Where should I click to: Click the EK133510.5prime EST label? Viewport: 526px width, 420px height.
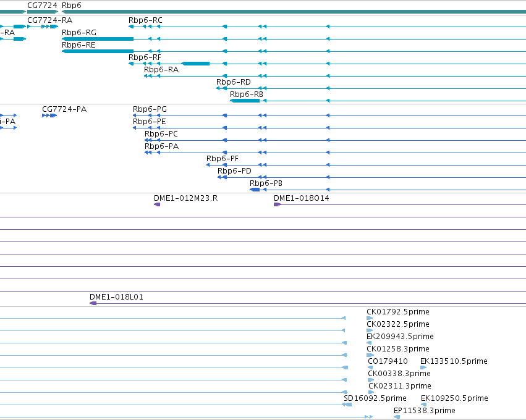tap(454, 362)
